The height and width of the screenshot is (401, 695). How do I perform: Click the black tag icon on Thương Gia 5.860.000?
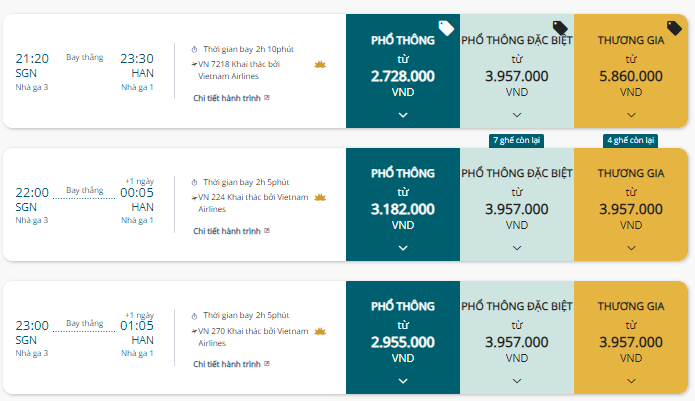click(674, 28)
